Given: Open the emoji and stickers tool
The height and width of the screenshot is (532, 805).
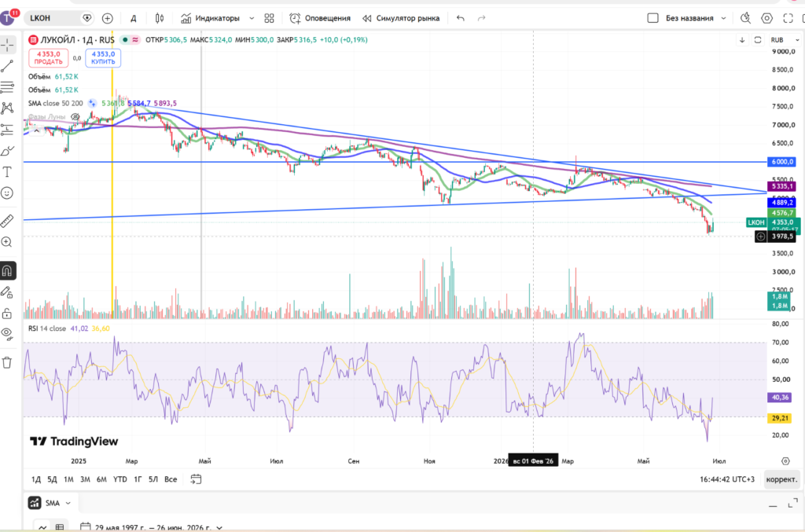Looking at the screenshot, I should pyautogui.click(x=7, y=193).
